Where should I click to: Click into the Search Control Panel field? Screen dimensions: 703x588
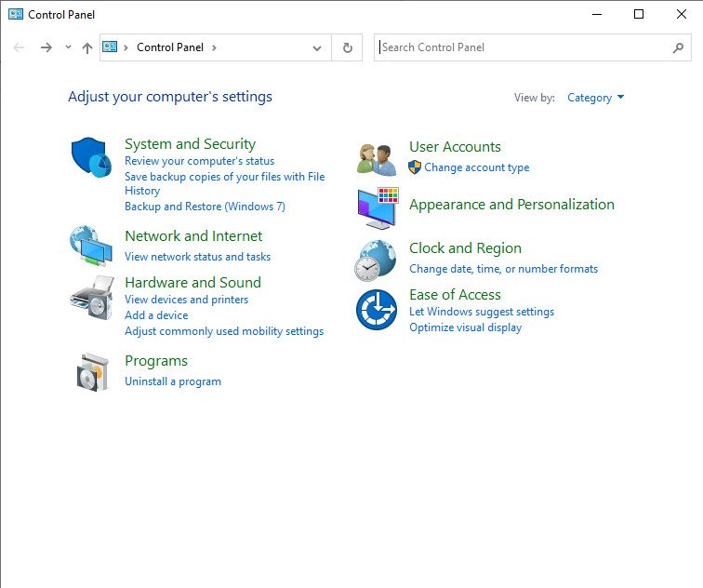click(525, 47)
